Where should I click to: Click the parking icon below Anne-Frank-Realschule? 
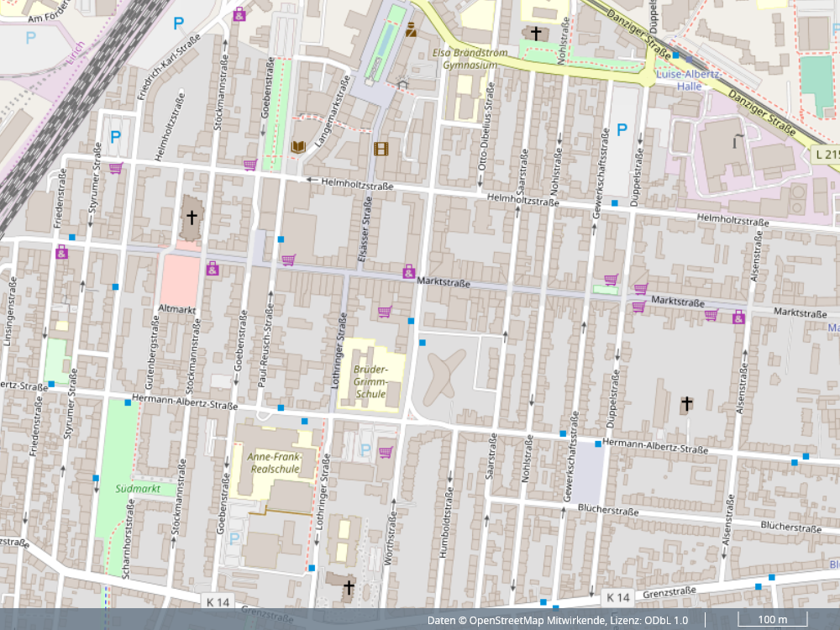click(x=234, y=538)
